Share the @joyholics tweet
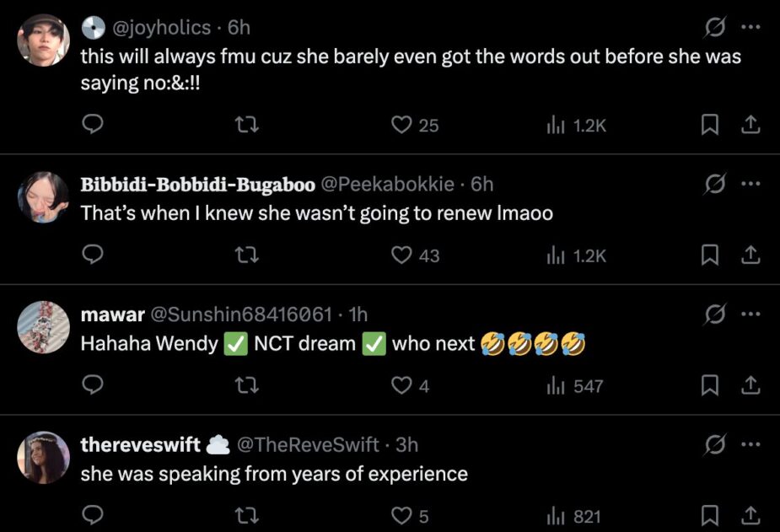 [x=750, y=125]
